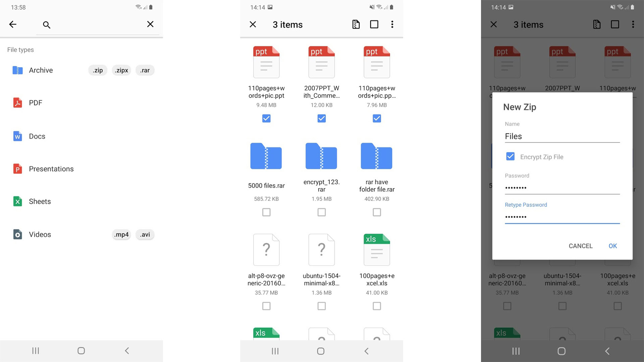Tap the zip icon in middle toolbar

356,24
